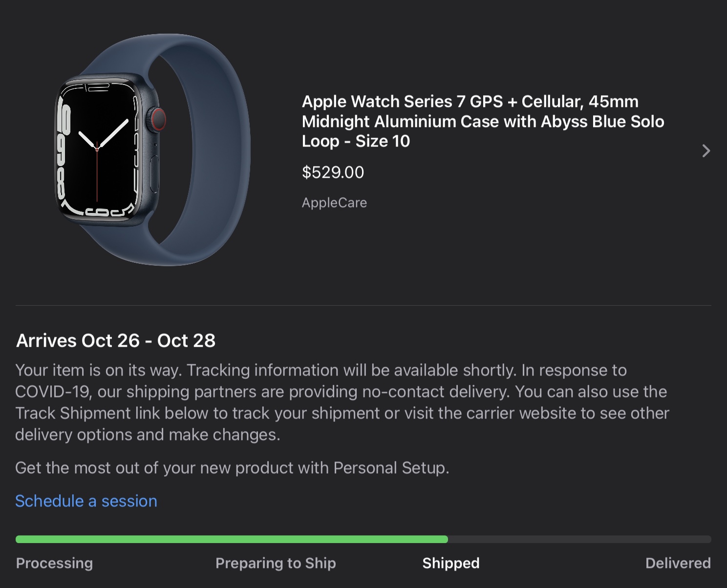The height and width of the screenshot is (588, 727).
Task: Select the Delivered status step
Action: tap(678, 563)
